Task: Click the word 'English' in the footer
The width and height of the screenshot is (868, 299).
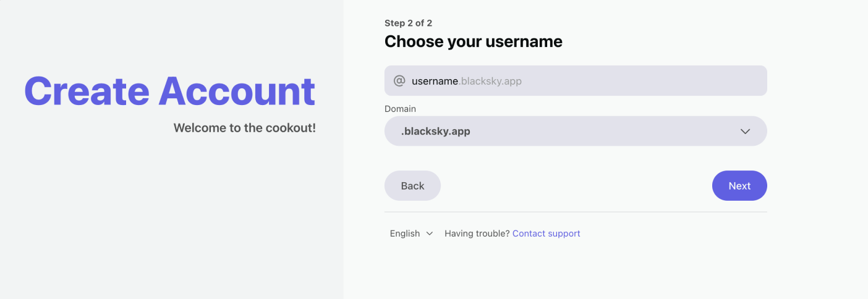Action: [405, 234]
